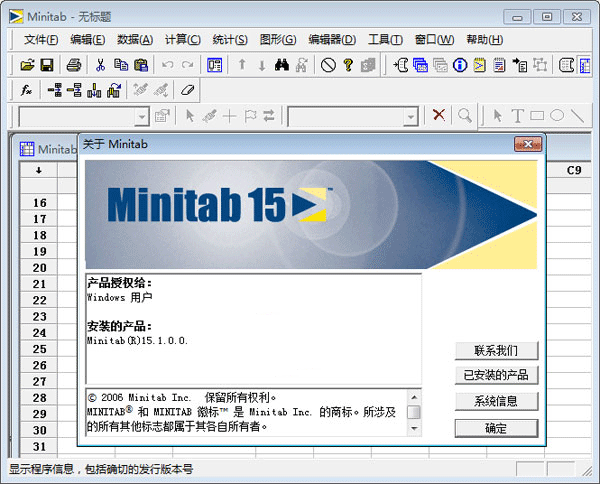Screen dimensions: 600x484
Task: Click 确定 to dismiss the dialog
Action: pos(496,428)
